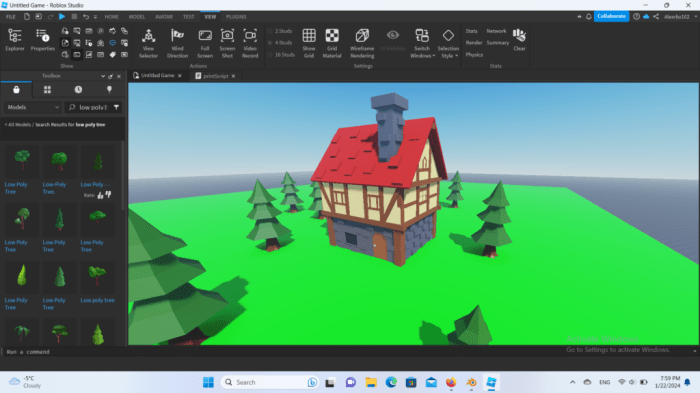Screen dimensions: 700x393
Task: Open the Toolbox Marketplace tab
Action: [x=16, y=90]
